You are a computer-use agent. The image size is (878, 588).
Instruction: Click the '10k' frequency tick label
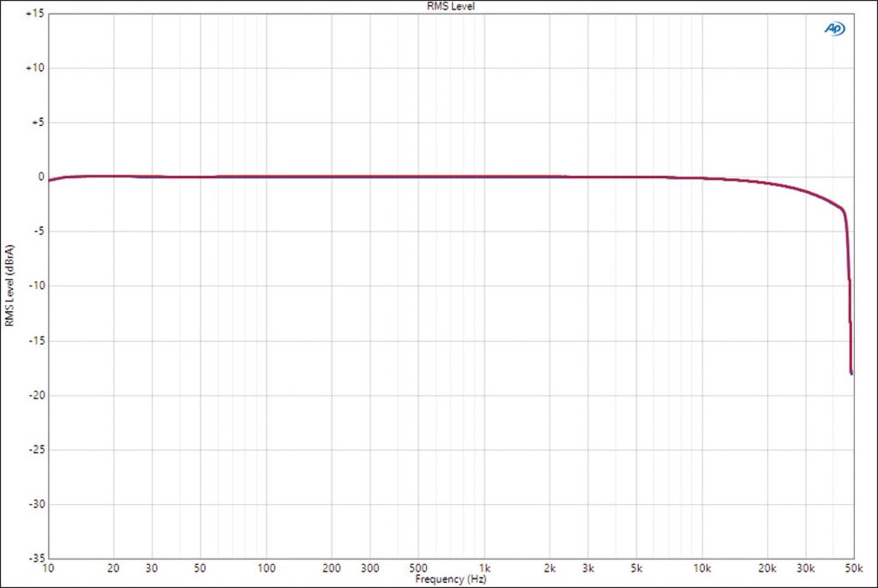(702, 568)
